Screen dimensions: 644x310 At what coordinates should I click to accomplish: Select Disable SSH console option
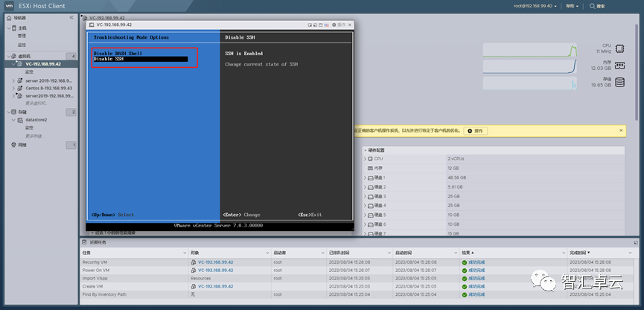141,59
